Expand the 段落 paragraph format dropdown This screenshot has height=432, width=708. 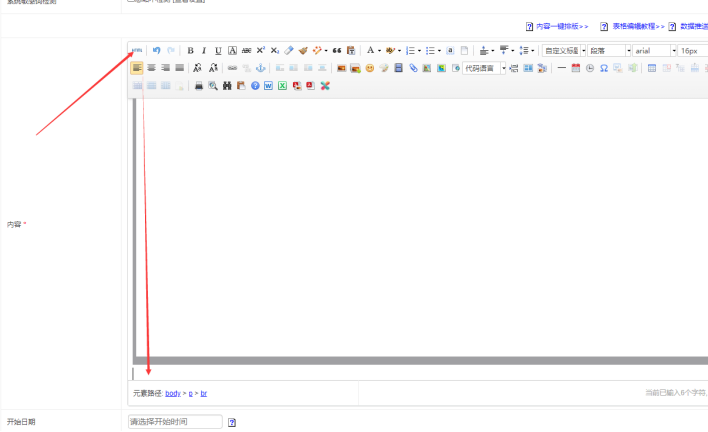click(x=609, y=50)
